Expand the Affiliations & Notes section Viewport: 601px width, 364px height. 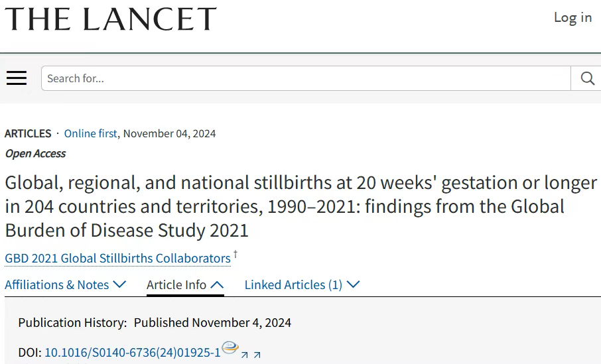click(66, 284)
